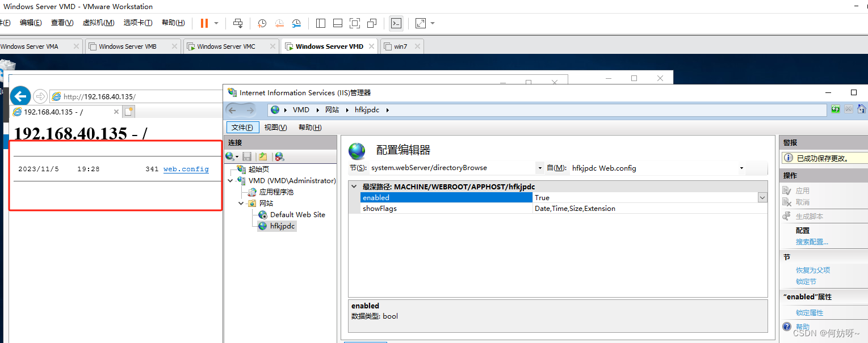Click the take snapshot clock icon
The image size is (868, 343).
(x=262, y=23)
